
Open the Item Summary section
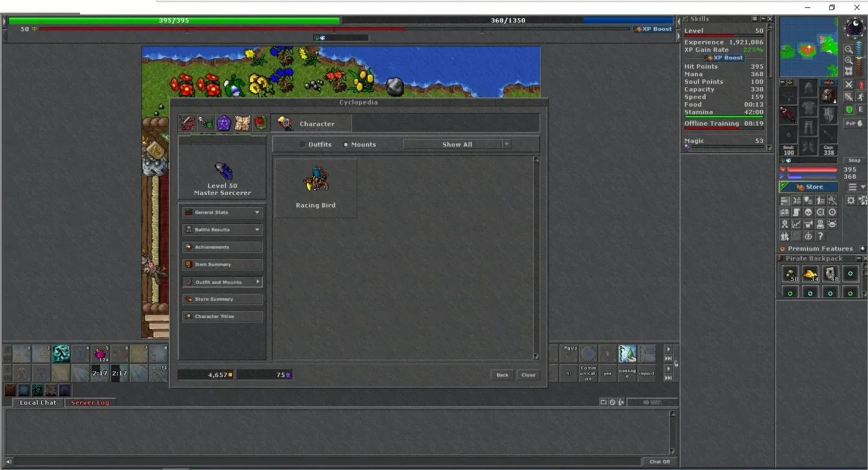coord(223,264)
